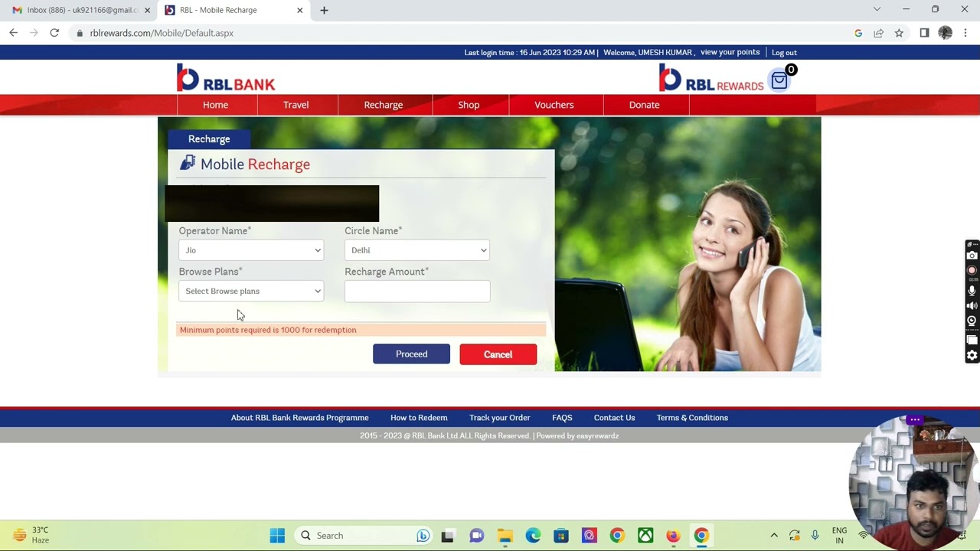980x551 pixels.
Task: Open the Donate menu item
Action: click(x=644, y=105)
